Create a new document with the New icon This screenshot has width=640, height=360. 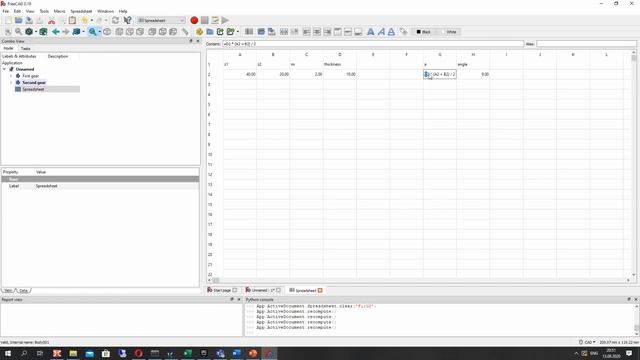point(8,20)
